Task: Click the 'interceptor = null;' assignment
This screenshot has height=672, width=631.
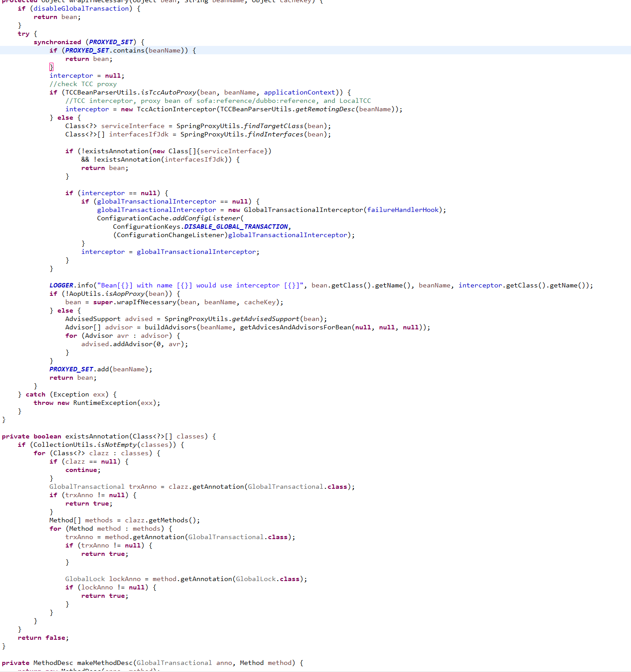Action: (x=87, y=76)
